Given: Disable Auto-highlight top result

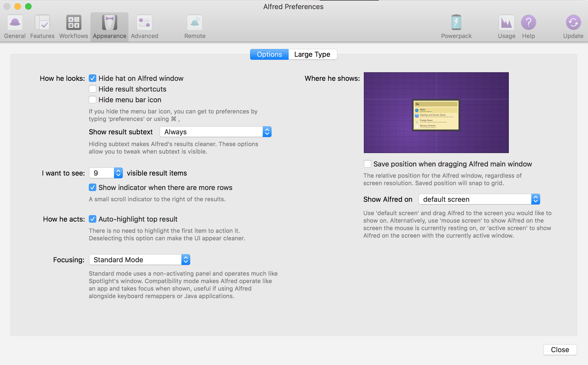Looking at the screenshot, I should pyautogui.click(x=93, y=219).
